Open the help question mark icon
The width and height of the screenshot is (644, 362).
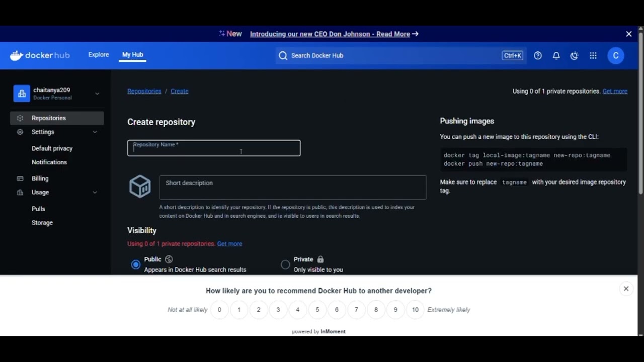tap(538, 56)
